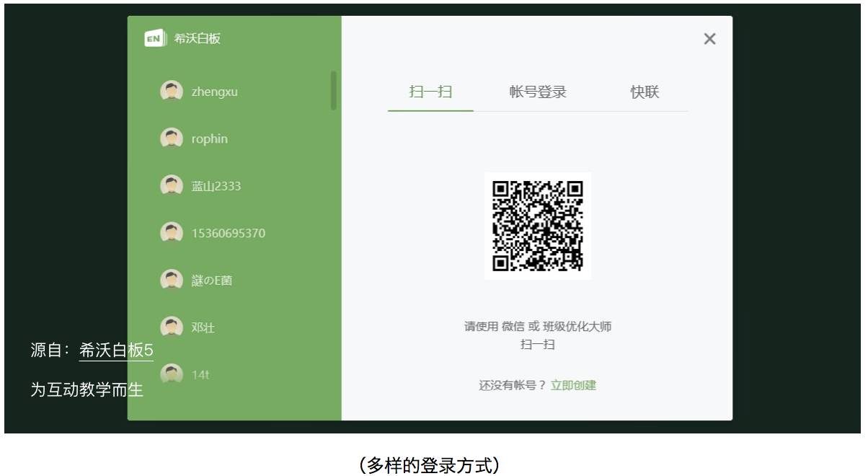
Task: Choose account name 邓壮
Action: [203, 327]
